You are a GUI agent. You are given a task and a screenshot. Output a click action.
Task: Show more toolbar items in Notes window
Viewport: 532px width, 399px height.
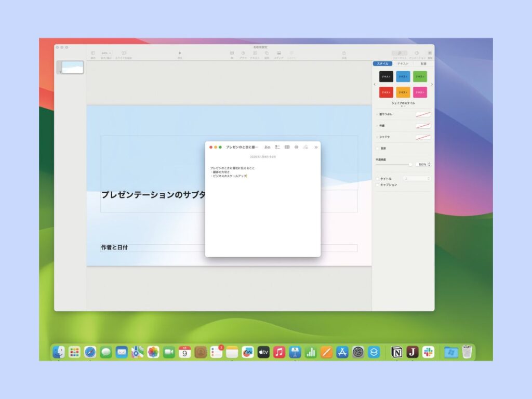click(x=316, y=147)
